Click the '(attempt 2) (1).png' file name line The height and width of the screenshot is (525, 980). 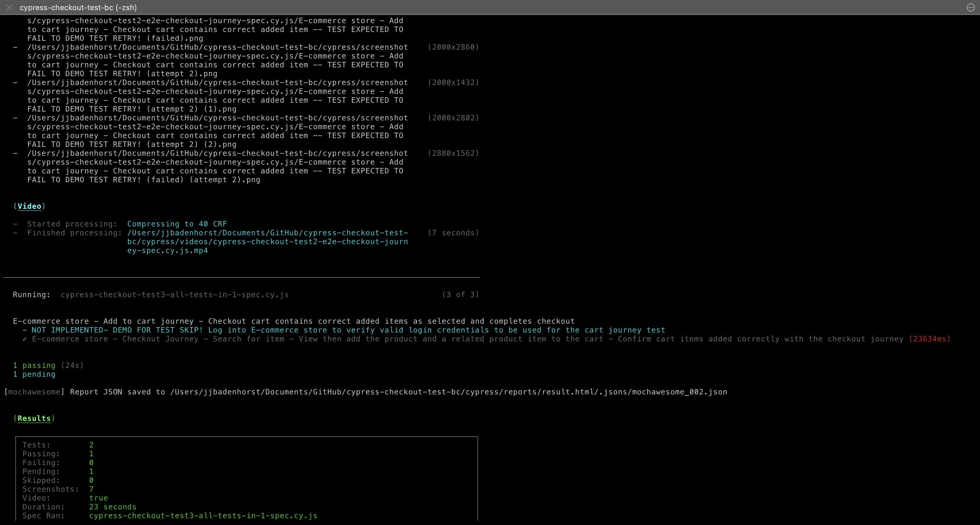132,109
